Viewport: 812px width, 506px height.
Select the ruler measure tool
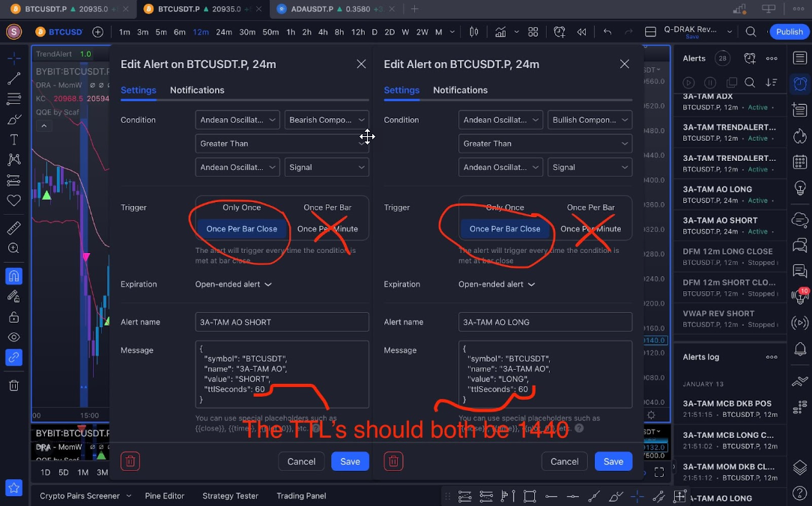14,228
